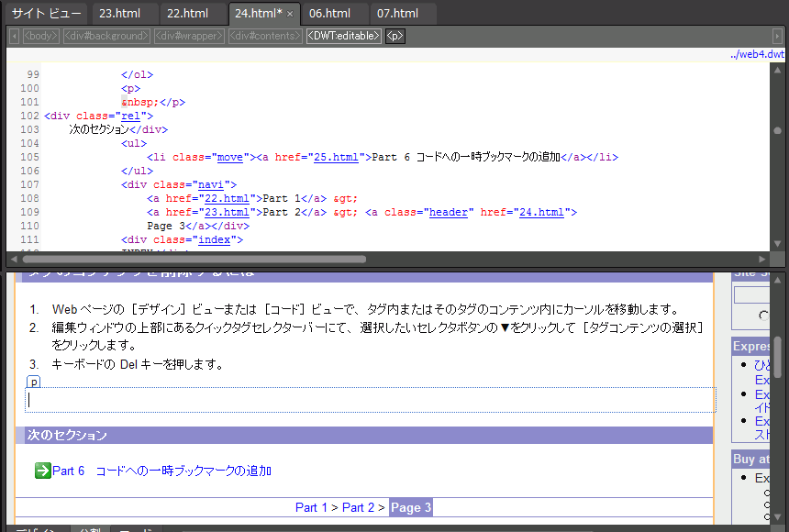
Task: Click the 22.html href in code line 108
Action: tap(227, 198)
